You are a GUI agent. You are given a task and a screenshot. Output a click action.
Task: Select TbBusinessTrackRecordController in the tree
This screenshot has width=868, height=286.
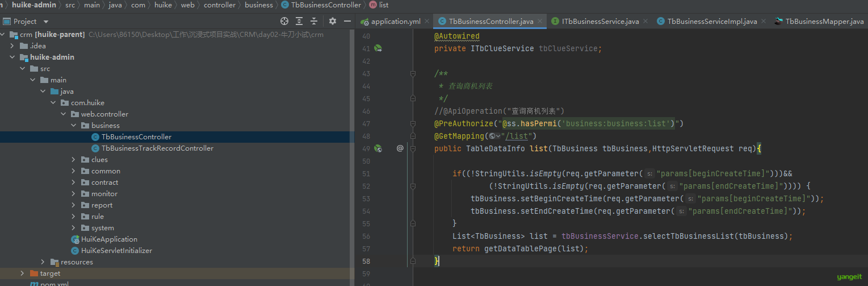pos(157,148)
